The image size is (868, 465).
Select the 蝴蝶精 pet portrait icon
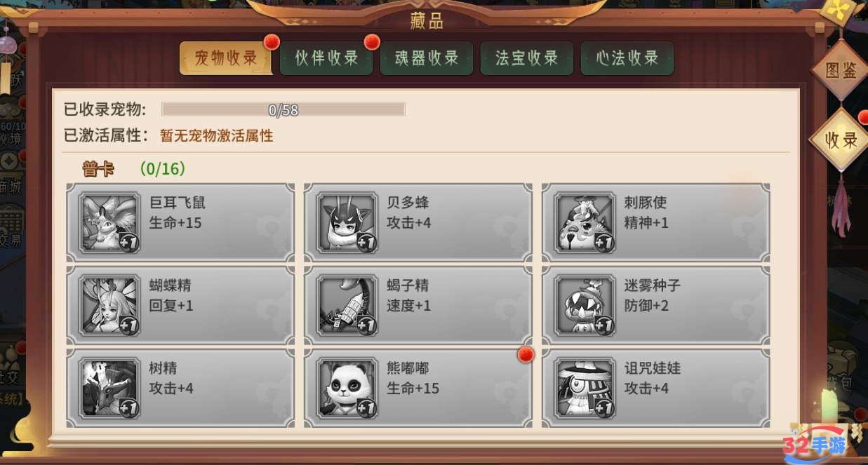109,305
